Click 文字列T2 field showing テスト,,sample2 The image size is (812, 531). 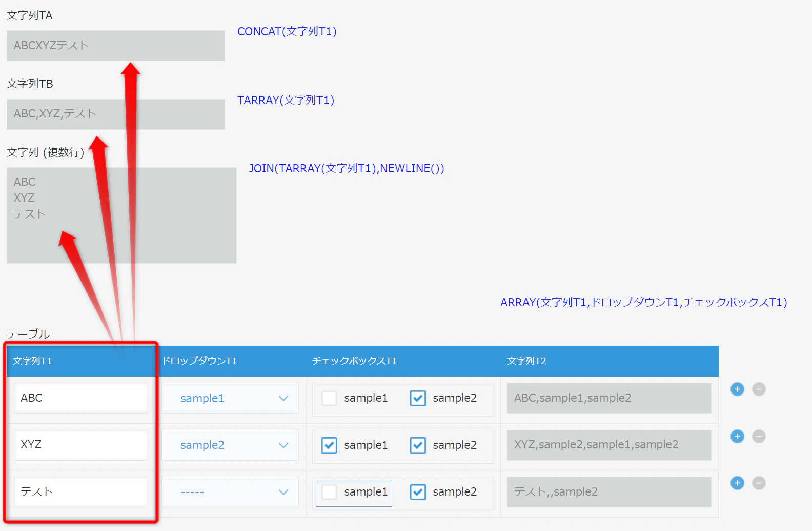pyautogui.click(x=609, y=492)
